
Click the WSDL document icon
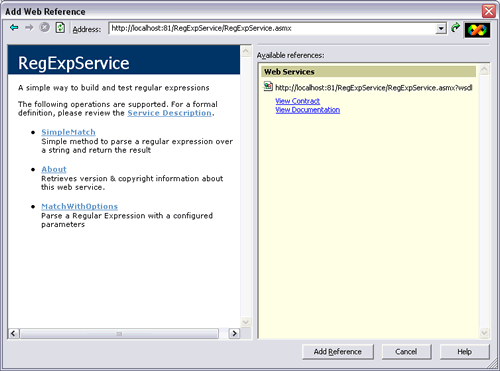(x=268, y=87)
